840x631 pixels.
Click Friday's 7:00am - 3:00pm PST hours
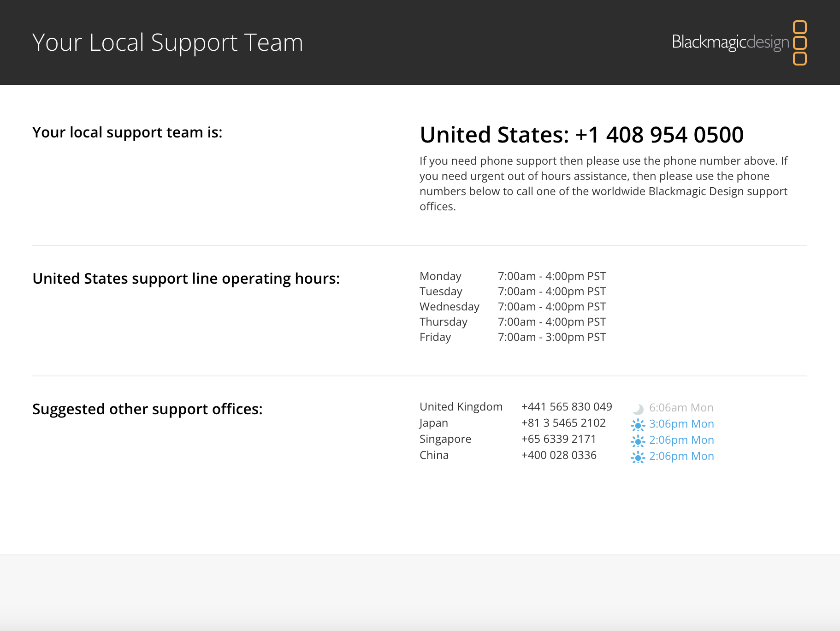coord(552,337)
